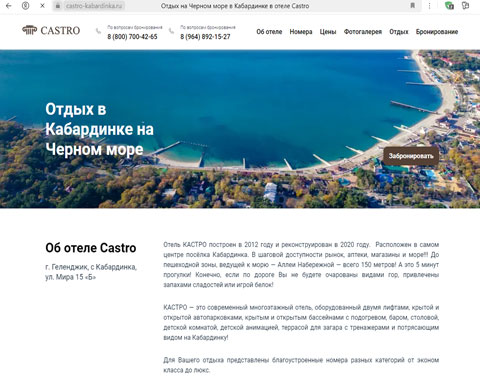Click the paragraph starting КАСТРО — это современный
480x384 pixels.
[x=301, y=322]
